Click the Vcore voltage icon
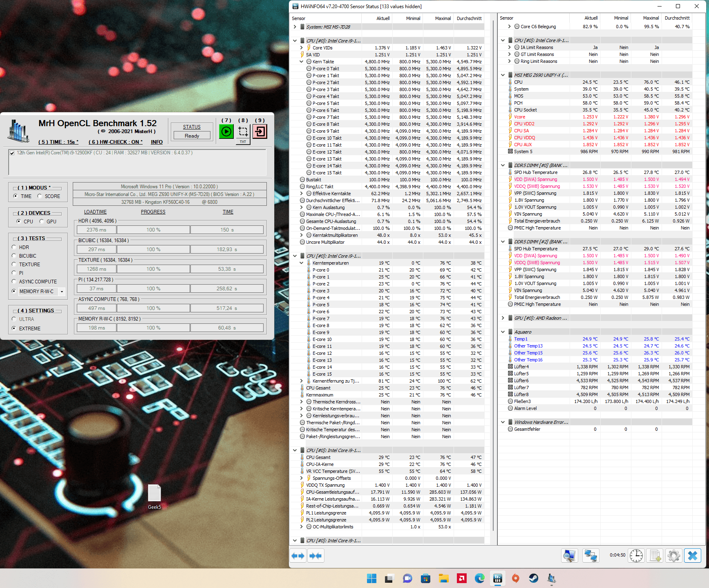This screenshot has height=588, width=709. point(510,117)
